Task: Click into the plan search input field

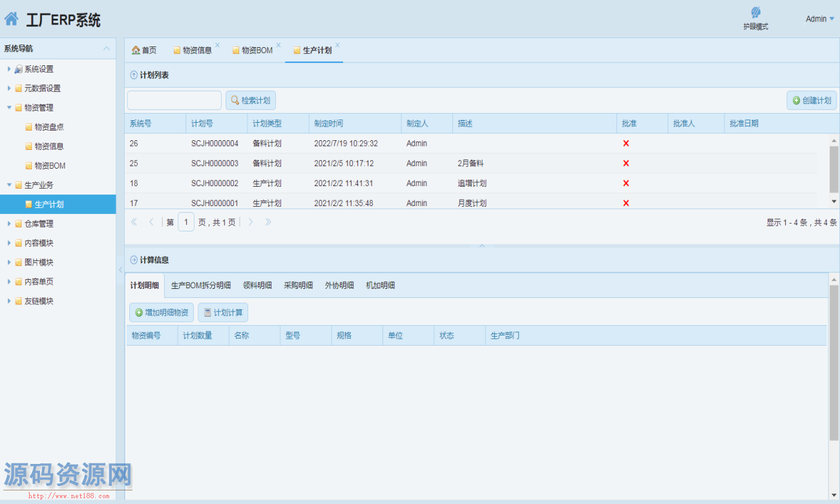Action: pyautogui.click(x=174, y=100)
